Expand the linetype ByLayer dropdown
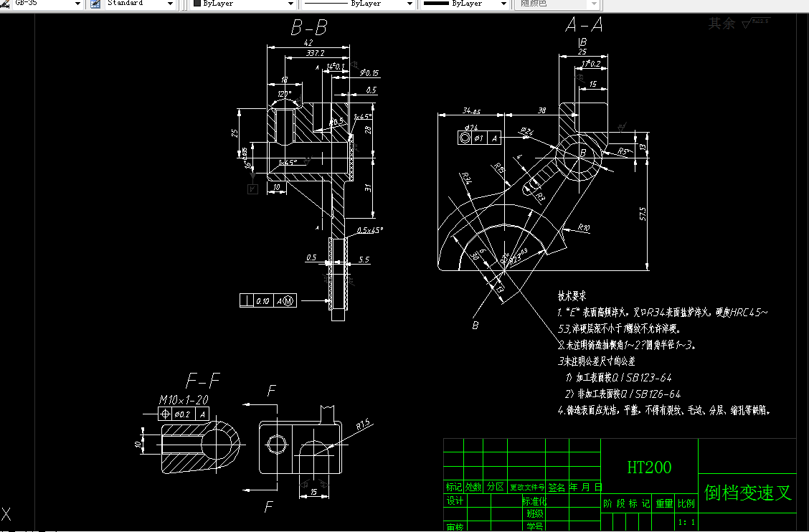 coord(410,4)
